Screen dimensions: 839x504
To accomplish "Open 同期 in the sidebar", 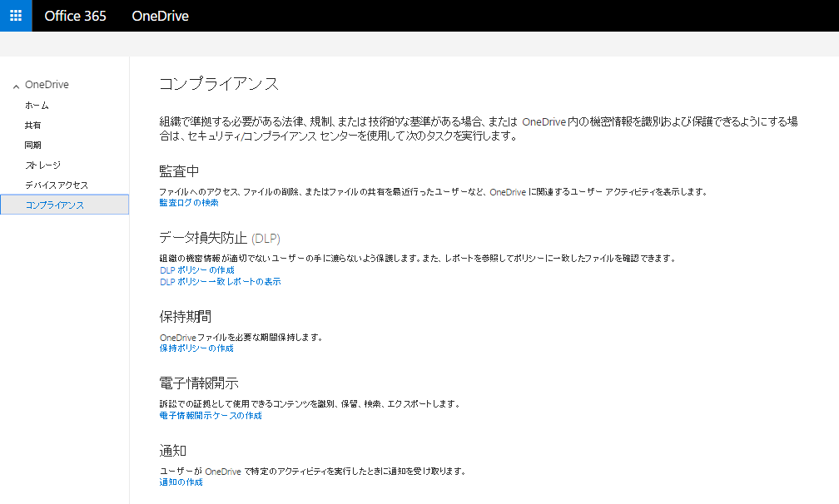I will (32, 145).
